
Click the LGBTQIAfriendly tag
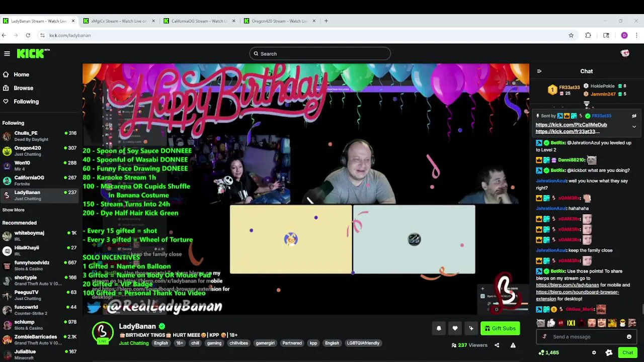coord(363,343)
